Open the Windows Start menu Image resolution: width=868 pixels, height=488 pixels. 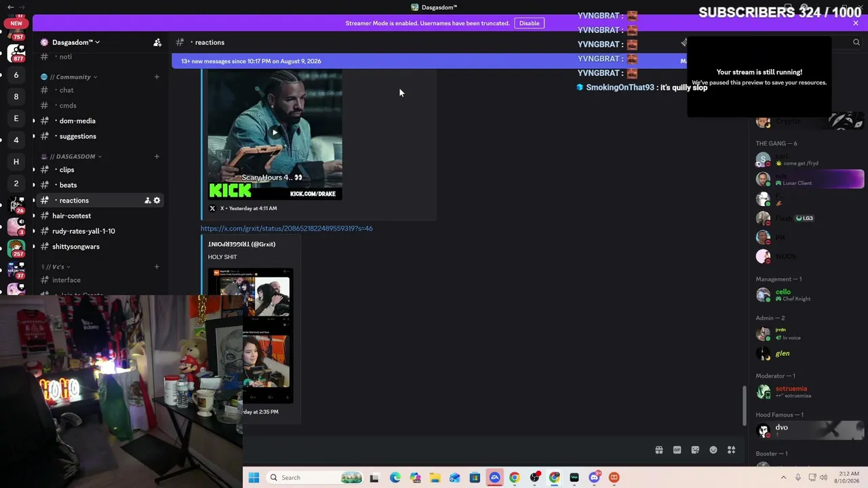click(x=254, y=478)
